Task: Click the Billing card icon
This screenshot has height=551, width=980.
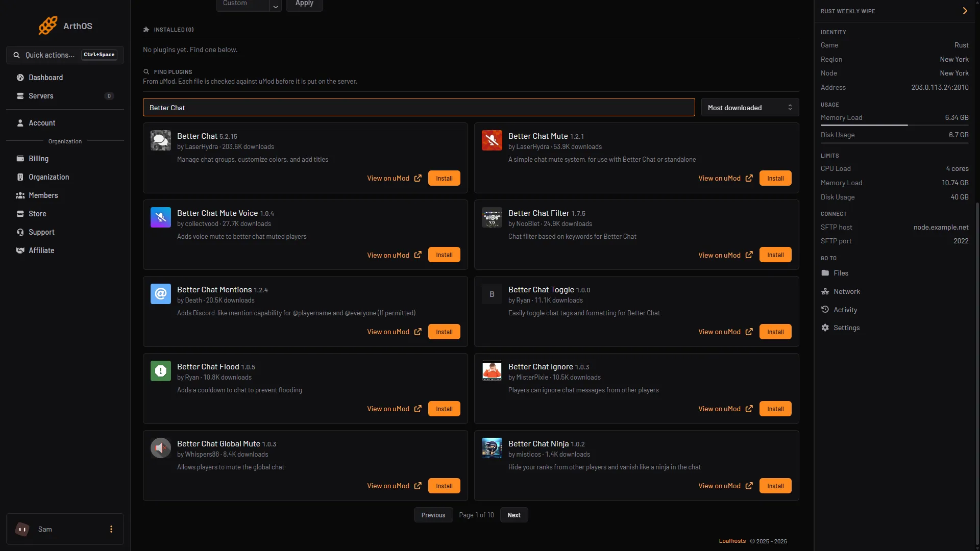Action: pos(20,159)
